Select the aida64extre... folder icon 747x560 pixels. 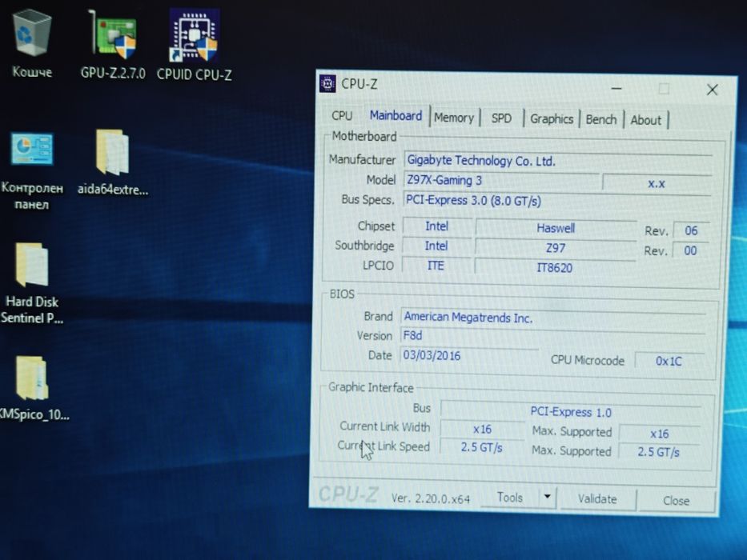113,163
